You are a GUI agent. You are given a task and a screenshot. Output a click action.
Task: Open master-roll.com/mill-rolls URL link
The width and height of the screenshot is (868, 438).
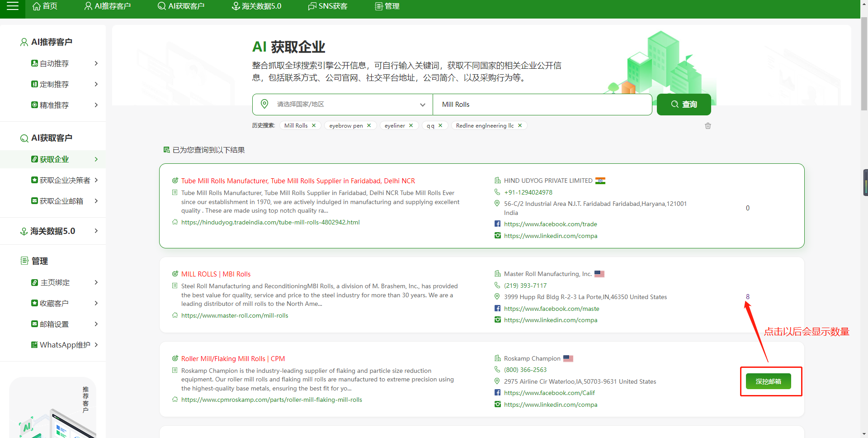235,315
